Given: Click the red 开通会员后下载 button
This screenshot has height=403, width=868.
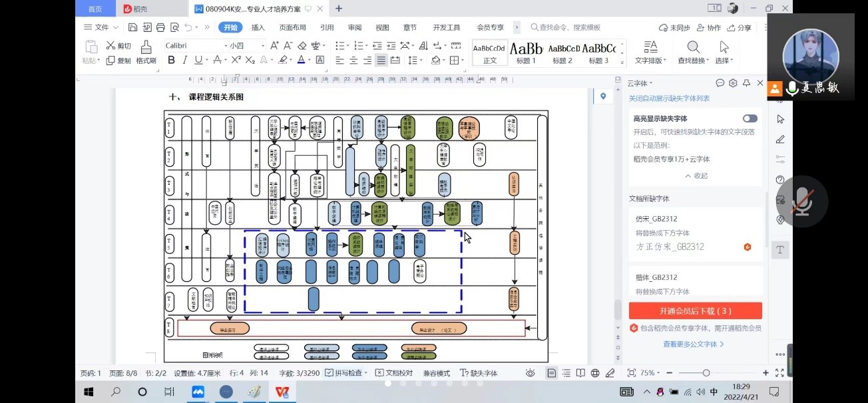Looking at the screenshot, I should tap(695, 311).
